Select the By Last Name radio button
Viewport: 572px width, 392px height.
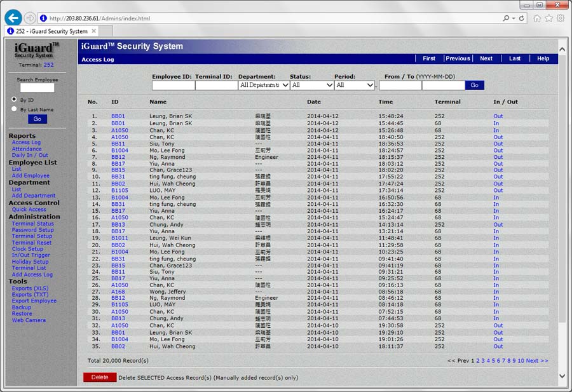[x=14, y=109]
